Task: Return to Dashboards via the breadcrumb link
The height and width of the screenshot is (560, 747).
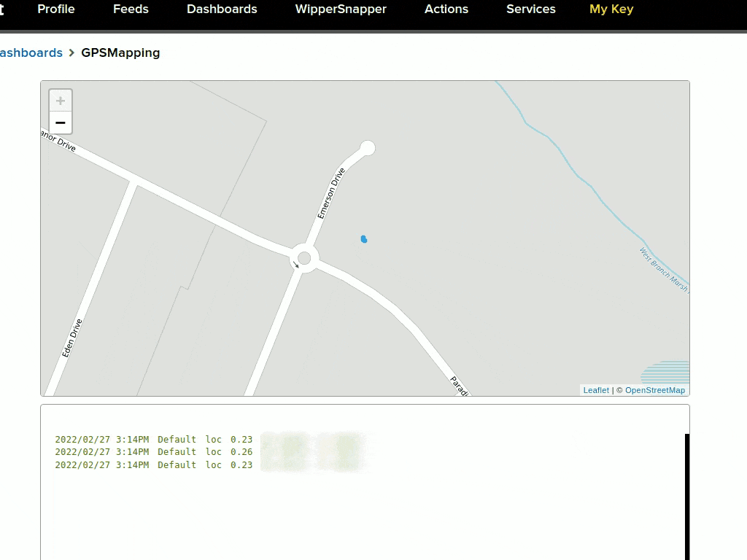Action: coord(31,52)
